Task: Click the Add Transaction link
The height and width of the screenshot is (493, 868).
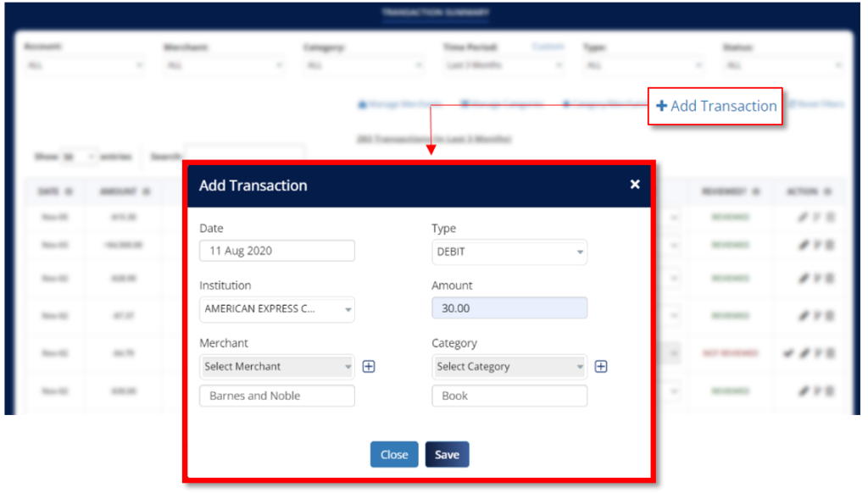Action: click(x=722, y=106)
